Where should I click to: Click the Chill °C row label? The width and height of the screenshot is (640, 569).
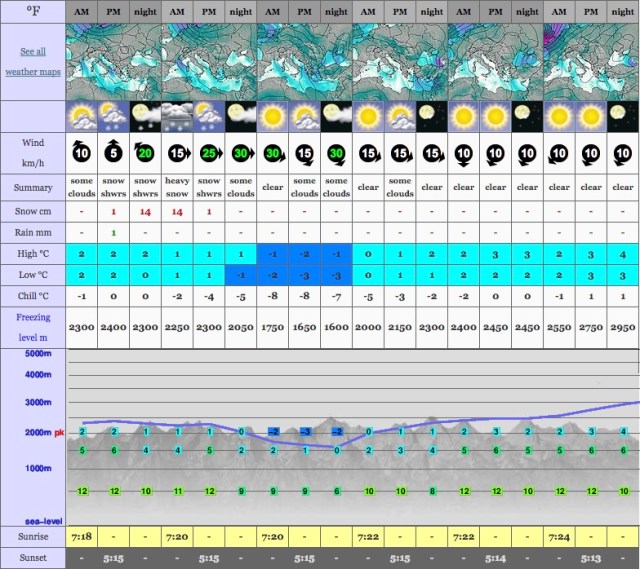(x=33, y=296)
